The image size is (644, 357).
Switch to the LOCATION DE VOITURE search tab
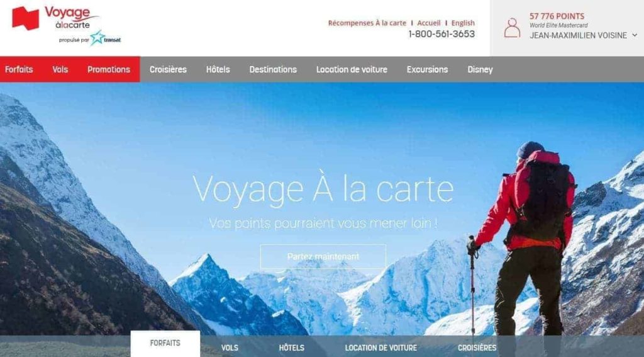click(380, 348)
